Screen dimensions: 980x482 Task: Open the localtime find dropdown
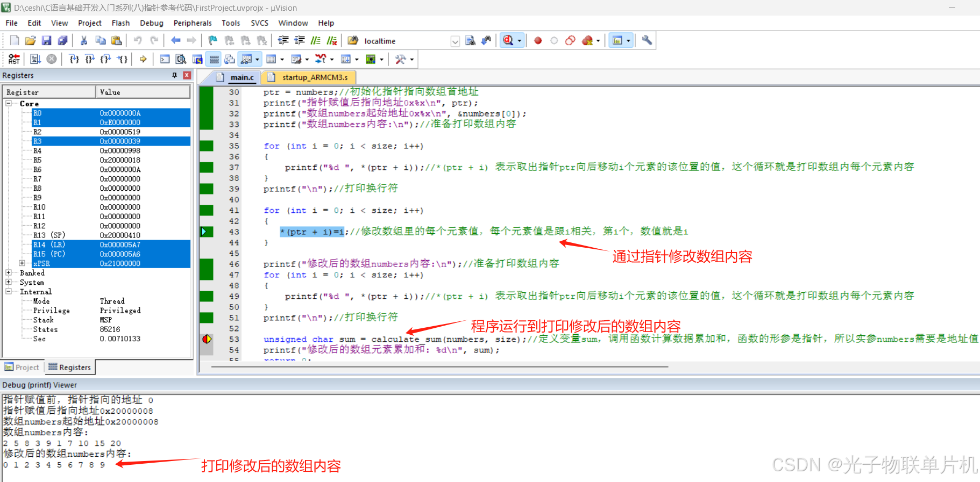tap(455, 41)
